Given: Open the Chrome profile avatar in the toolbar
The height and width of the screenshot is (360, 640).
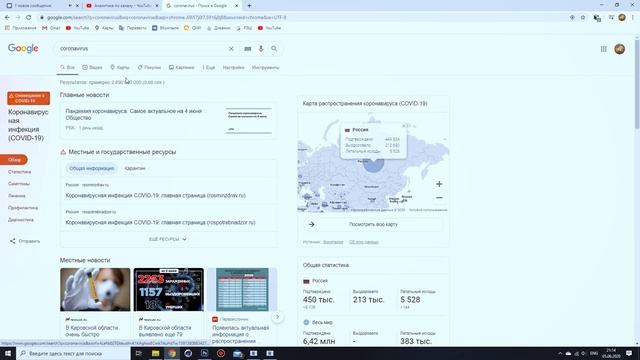Looking at the screenshot, I should (x=622, y=17).
